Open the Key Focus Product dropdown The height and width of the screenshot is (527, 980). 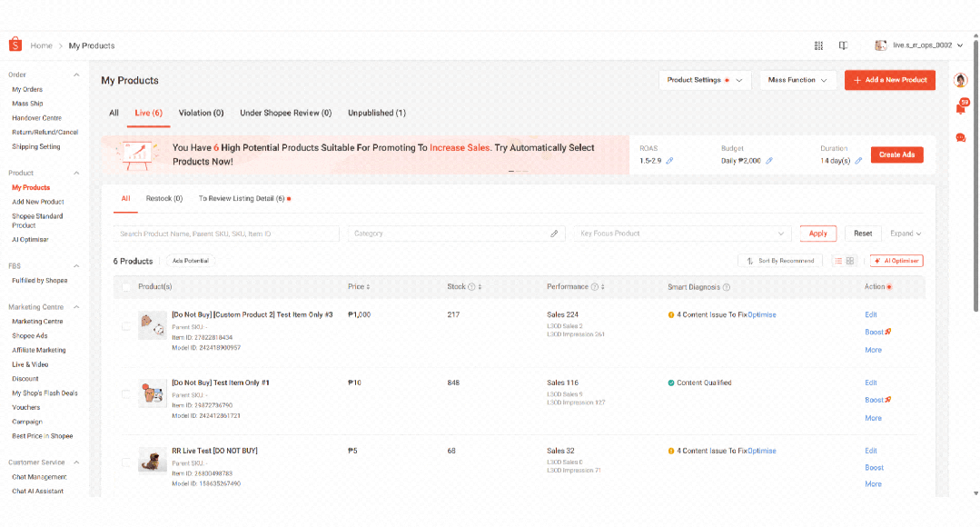(x=682, y=234)
